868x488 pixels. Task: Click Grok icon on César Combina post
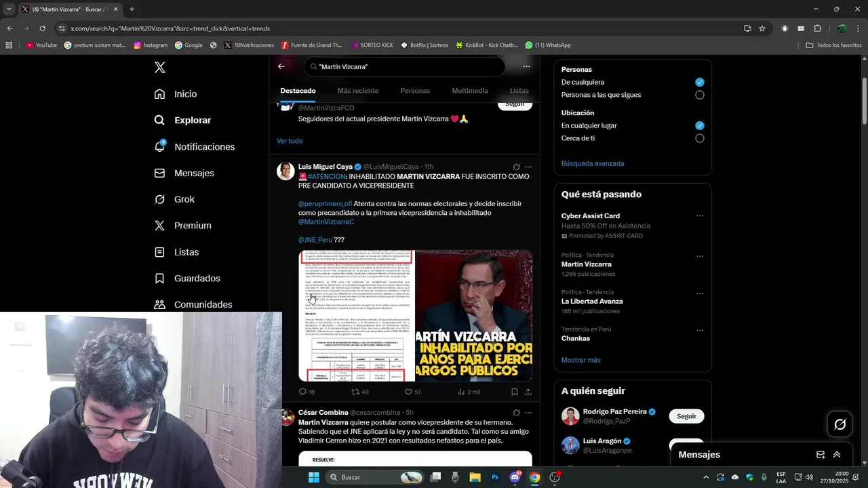pyautogui.click(x=516, y=412)
